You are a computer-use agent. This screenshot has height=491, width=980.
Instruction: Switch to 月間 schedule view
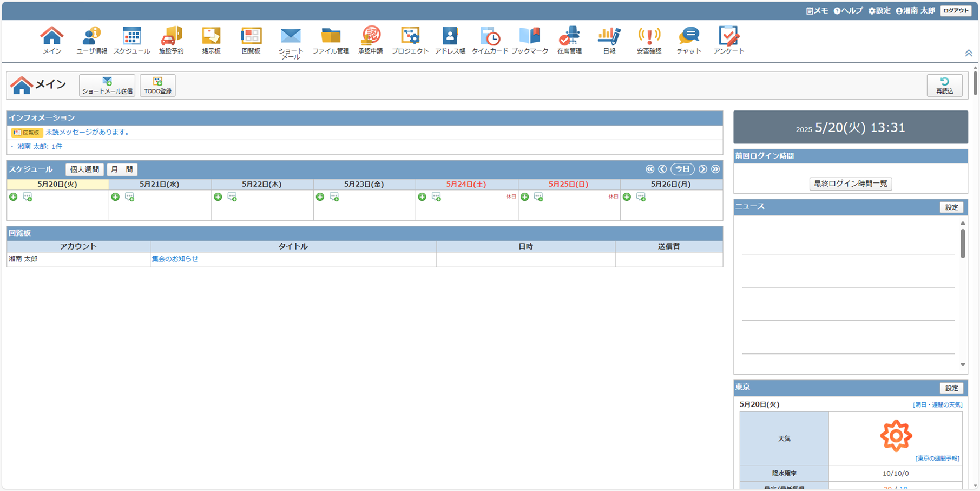click(122, 169)
